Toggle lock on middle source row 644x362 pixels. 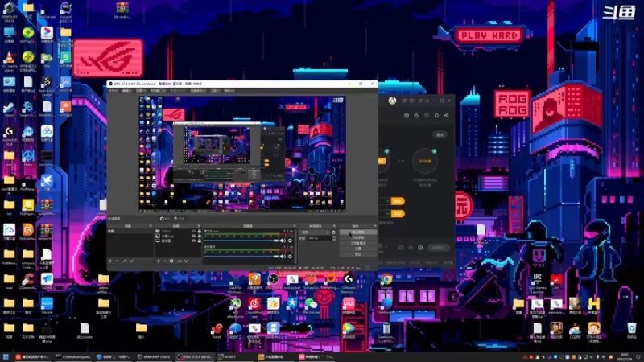[x=200, y=236]
